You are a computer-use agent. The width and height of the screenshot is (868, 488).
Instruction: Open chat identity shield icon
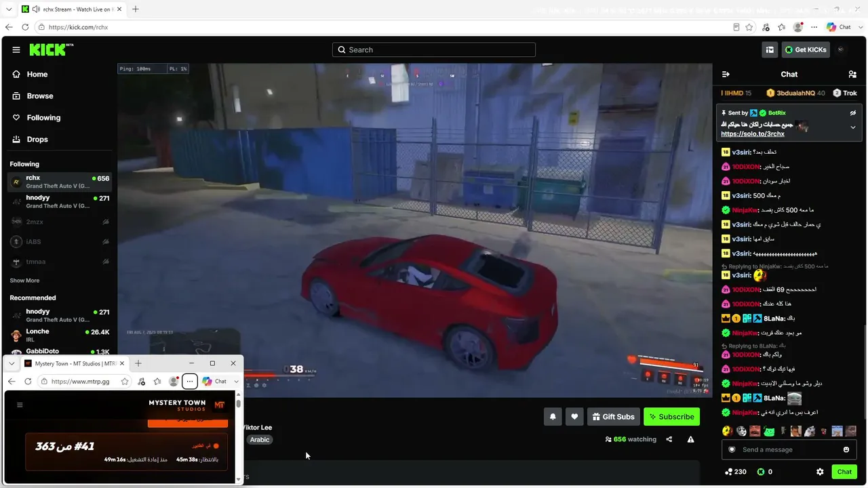(732, 449)
